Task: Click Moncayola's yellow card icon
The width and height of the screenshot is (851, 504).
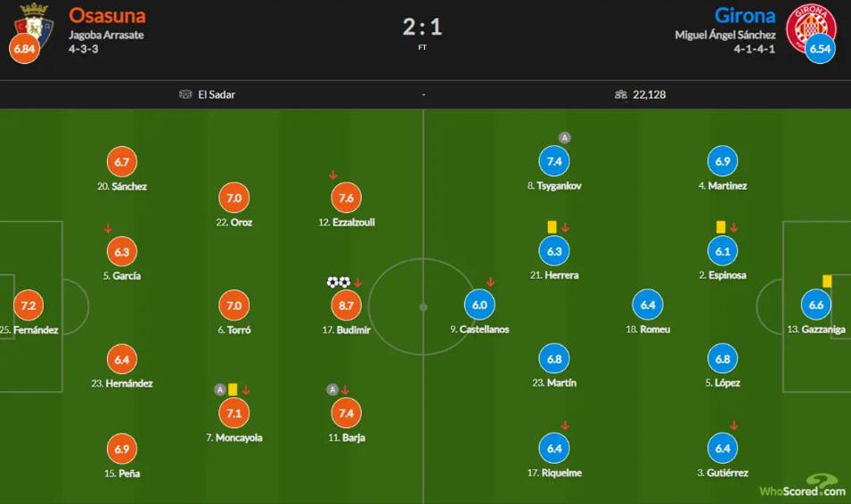Action: click(x=233, y=389)
